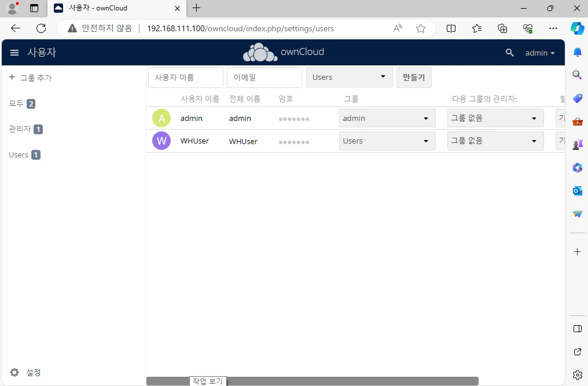Click the address bar URL
Image resolution: width=588 pixels, height=386 pixels.
(240, 28)
